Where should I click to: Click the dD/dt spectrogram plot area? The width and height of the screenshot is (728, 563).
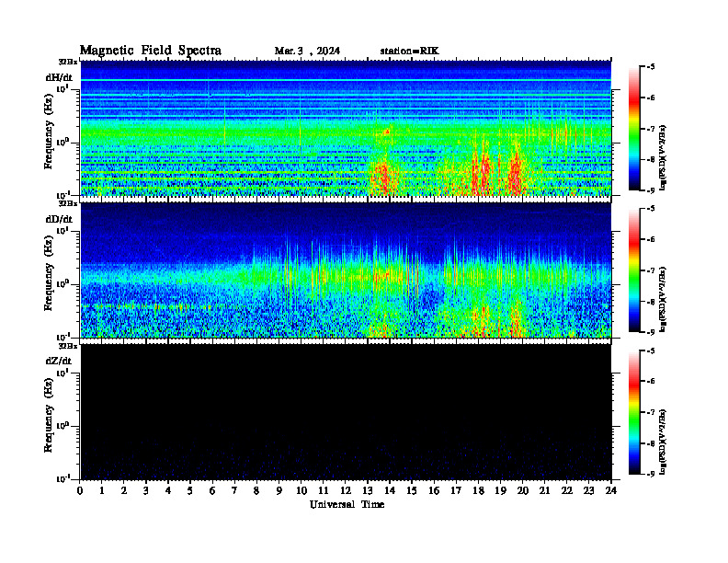point(346,270)
